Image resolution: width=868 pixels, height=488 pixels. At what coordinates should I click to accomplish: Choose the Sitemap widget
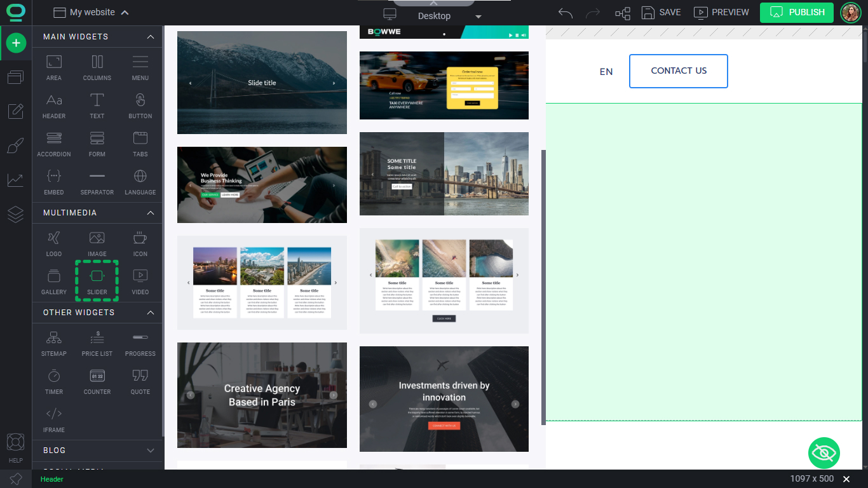click(54, 344)
